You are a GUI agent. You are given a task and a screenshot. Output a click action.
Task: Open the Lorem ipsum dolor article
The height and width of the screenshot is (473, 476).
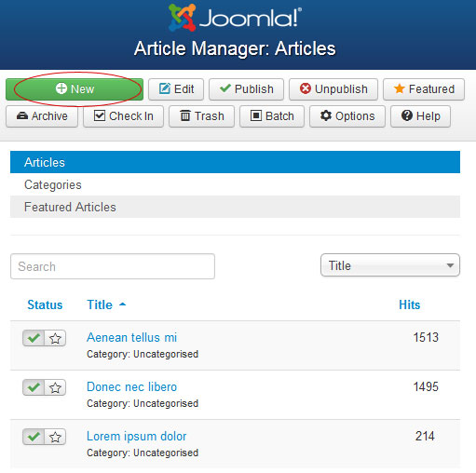[136, 436]
